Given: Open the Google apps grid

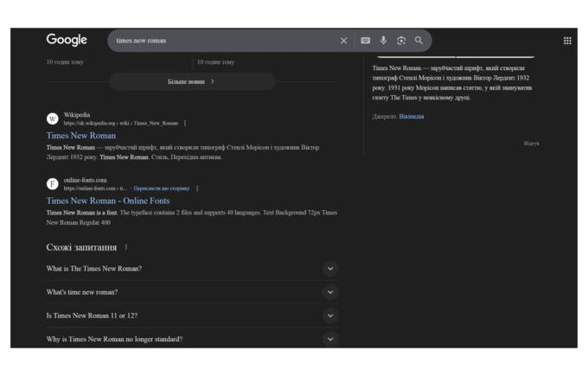Looking at the screenshot, I should click(567, 41).
